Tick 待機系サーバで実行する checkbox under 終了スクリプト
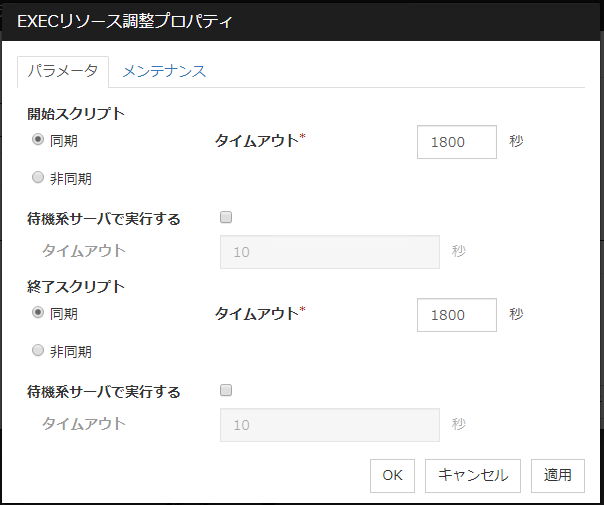The width and height of the screenshot is (604, 505). click(x=226, y=391)
